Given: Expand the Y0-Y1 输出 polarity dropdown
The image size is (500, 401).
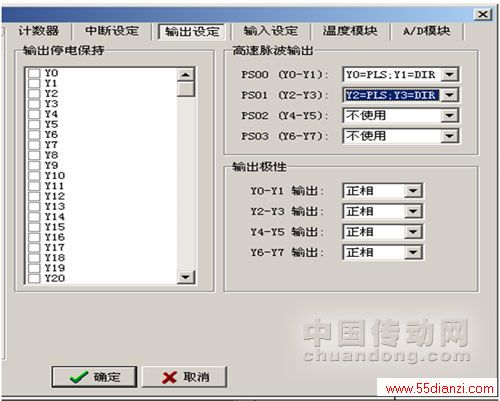Looking at the screenshot, I should point(413,191).
